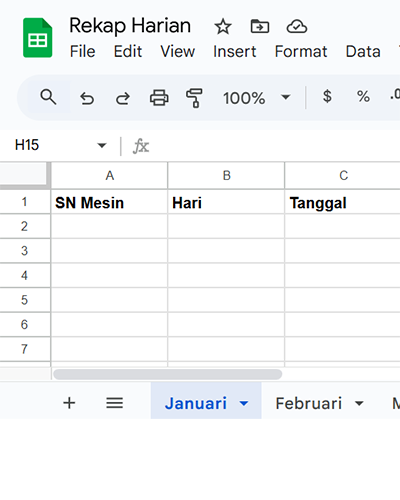Click the move to folder icon
The image size is (400, 500).
260,26
